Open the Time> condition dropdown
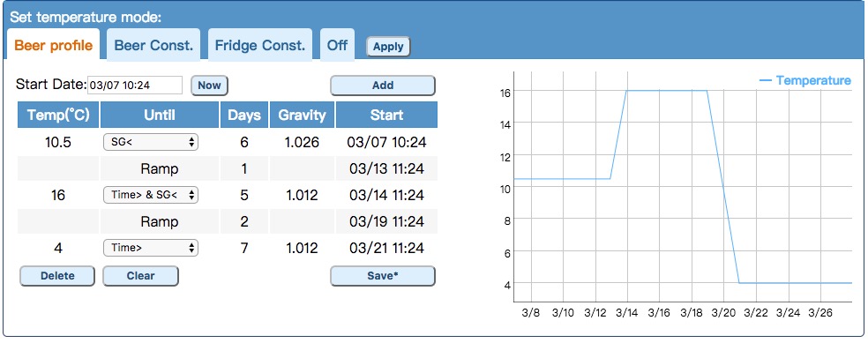This screenshot has width=868, height=343. 151,248
